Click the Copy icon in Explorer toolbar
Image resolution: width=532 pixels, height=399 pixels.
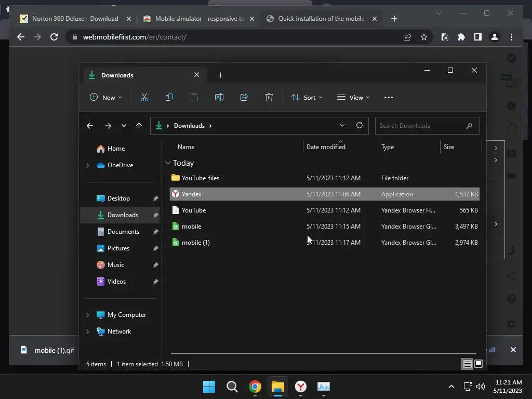pos(169,97)
